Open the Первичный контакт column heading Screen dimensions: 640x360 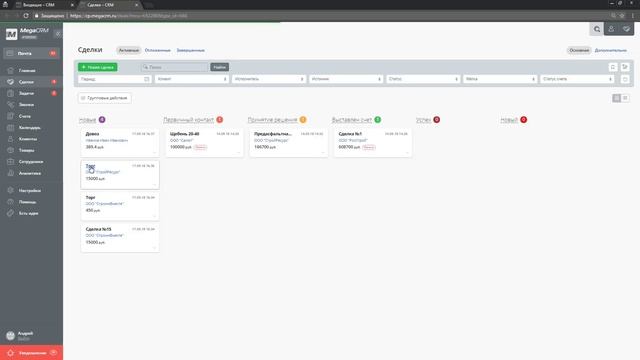point(189,120)
